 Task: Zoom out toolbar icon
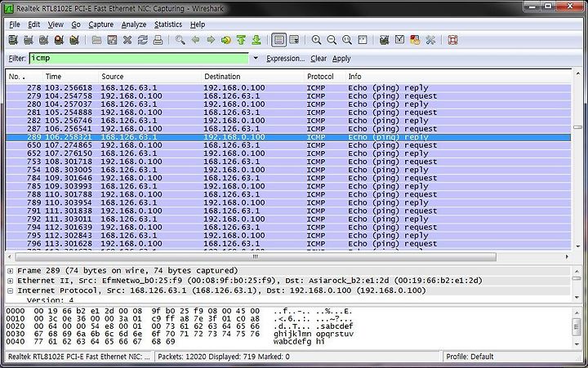[x=332, y=40]
